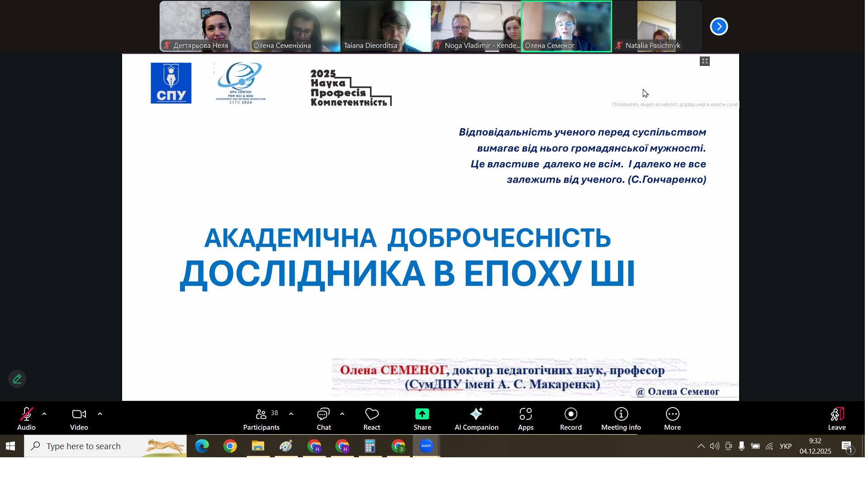Open the More menu
This screenshot has height=488, width=868.
coord(672,418)
